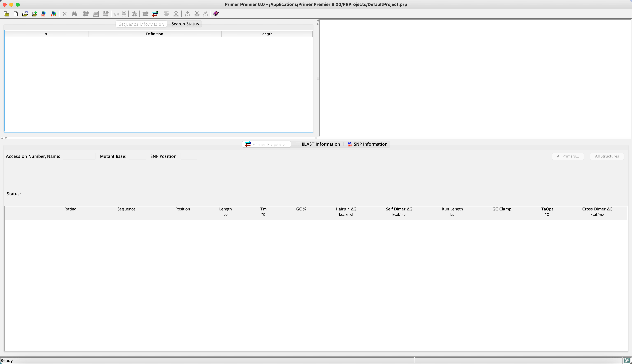The width and height of the screenshot is (632, 364).
Task: Click the up-pointing split pane arrow
Action: click(2, 138)
